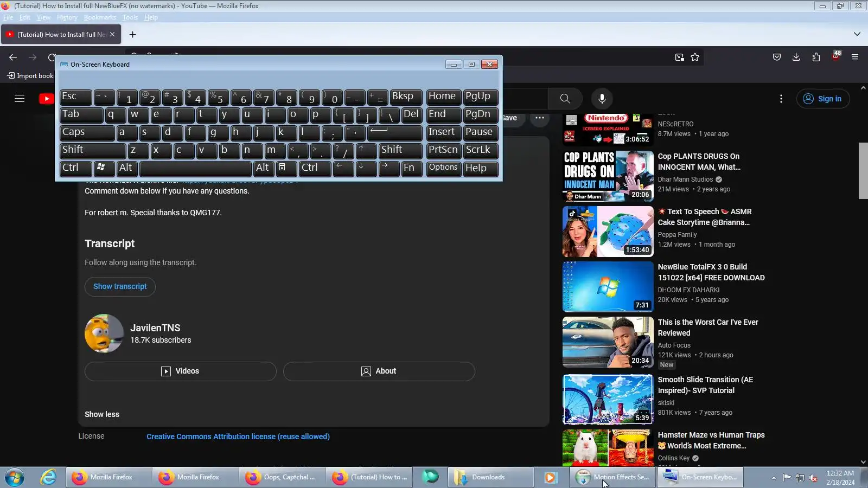868x488 pixels.
Task: Click the Bksp key on keyboard
Action: tap(406, 97)
